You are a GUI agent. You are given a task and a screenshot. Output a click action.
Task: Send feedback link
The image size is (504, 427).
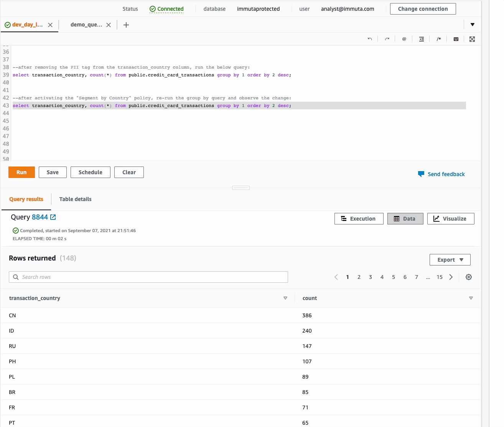(x=446, y=174)
